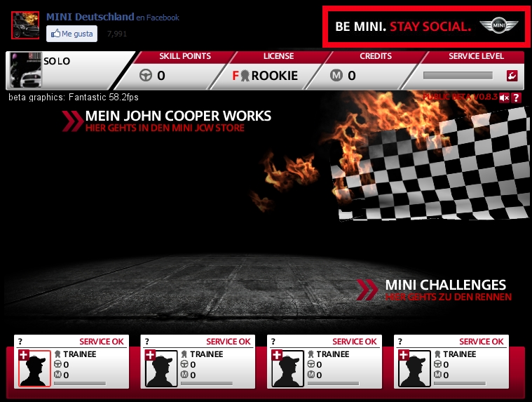Select the Credits header tab
532x402 pixels.
pos(376,56)
